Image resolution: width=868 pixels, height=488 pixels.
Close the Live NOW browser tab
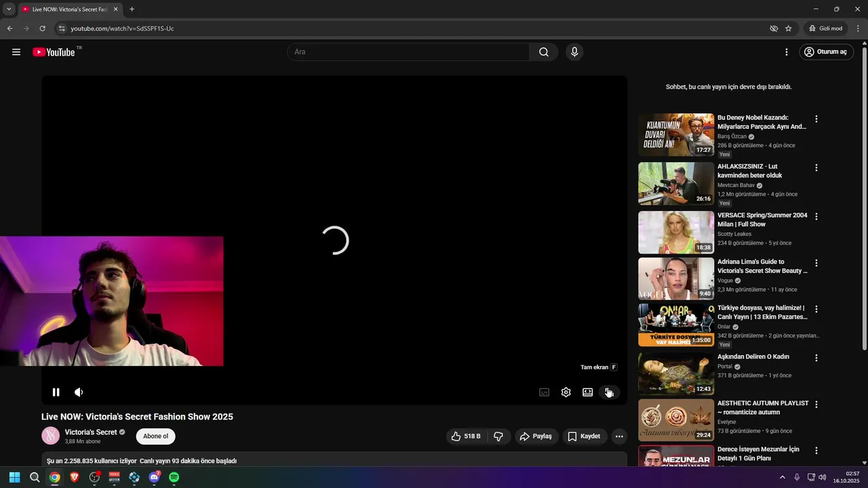(x=115, y=9)
